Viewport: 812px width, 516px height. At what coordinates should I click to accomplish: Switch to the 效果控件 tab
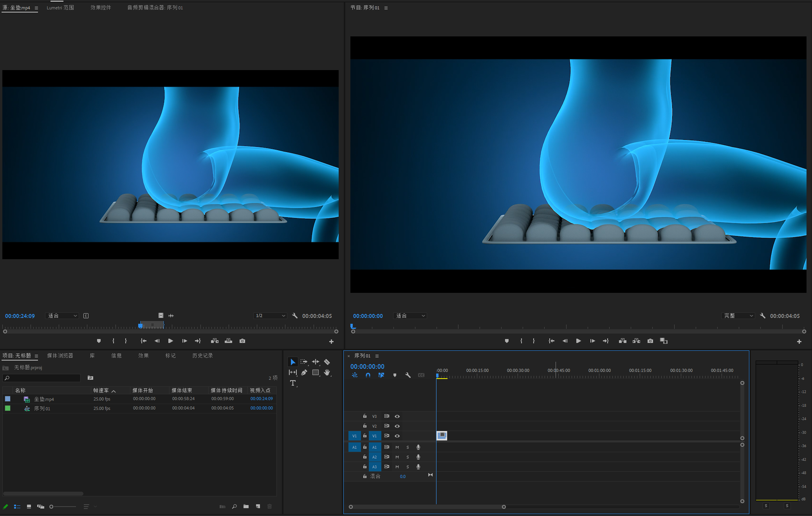point(101,7)
